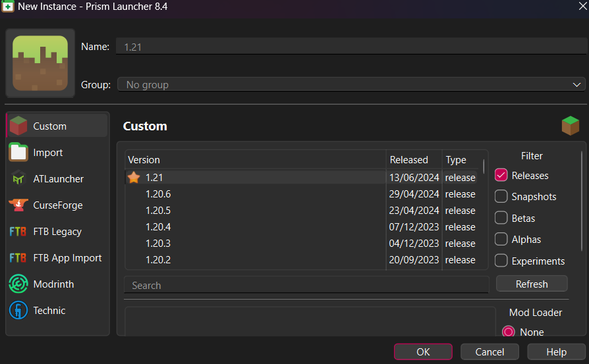Enable the Snapshots filter checkbox
589x364 pixels.
click(501, 197)
